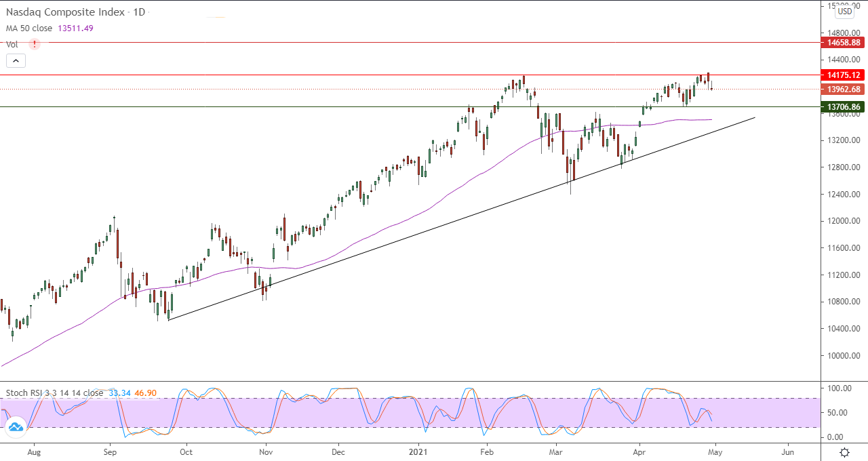Click the Nov label on time axis
This screenshot has height=461, width=868.
pos(266,451)
